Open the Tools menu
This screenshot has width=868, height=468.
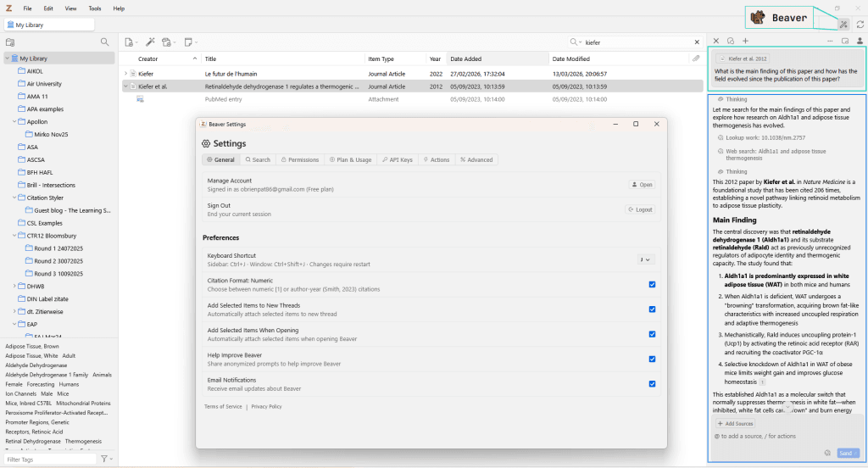tap(95, 8)
